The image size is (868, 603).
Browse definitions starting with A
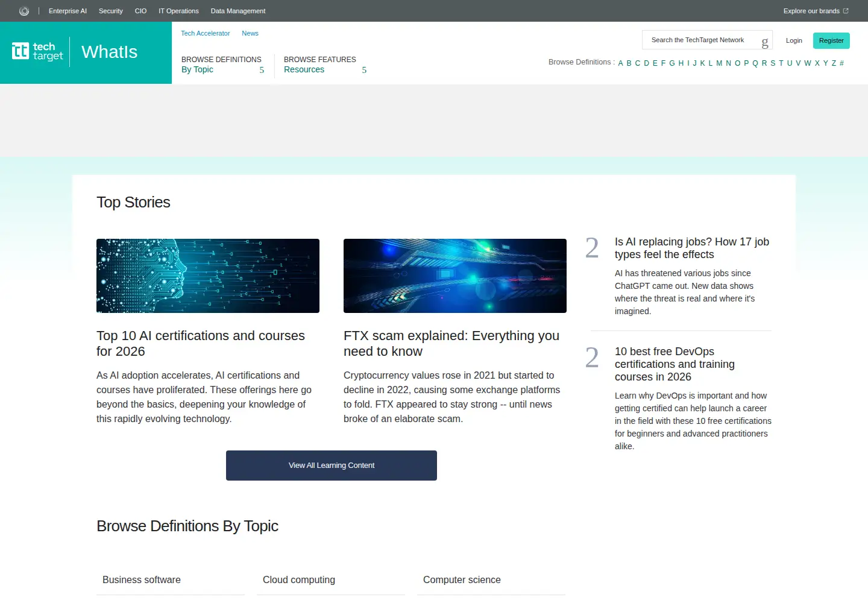click(620, 63)
